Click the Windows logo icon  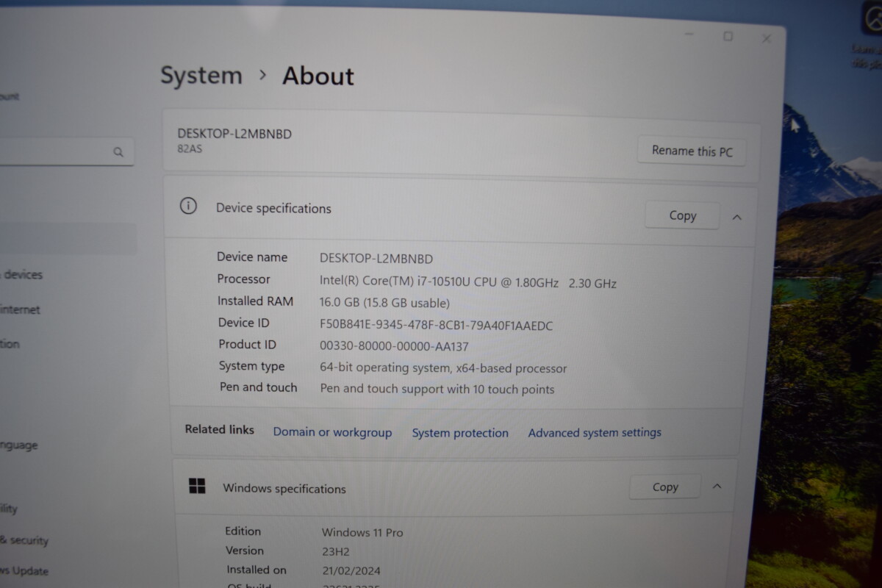197,486
